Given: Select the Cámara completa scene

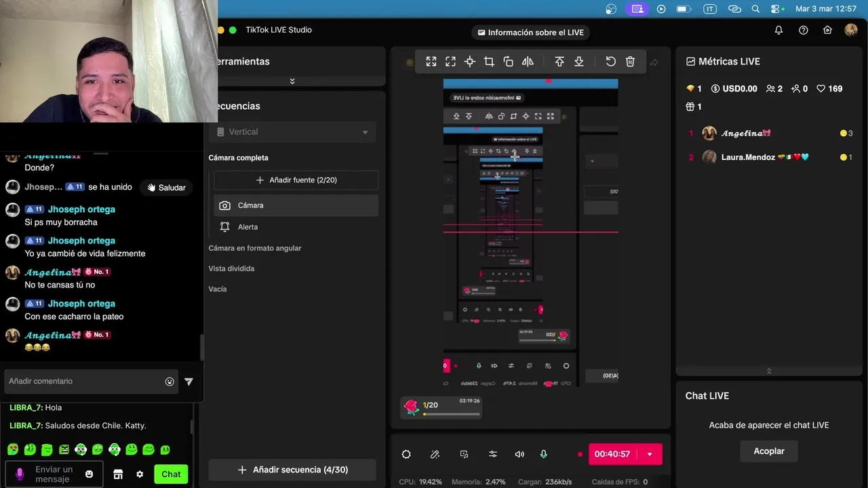Looking at the screenshot, I should (238, 158).
